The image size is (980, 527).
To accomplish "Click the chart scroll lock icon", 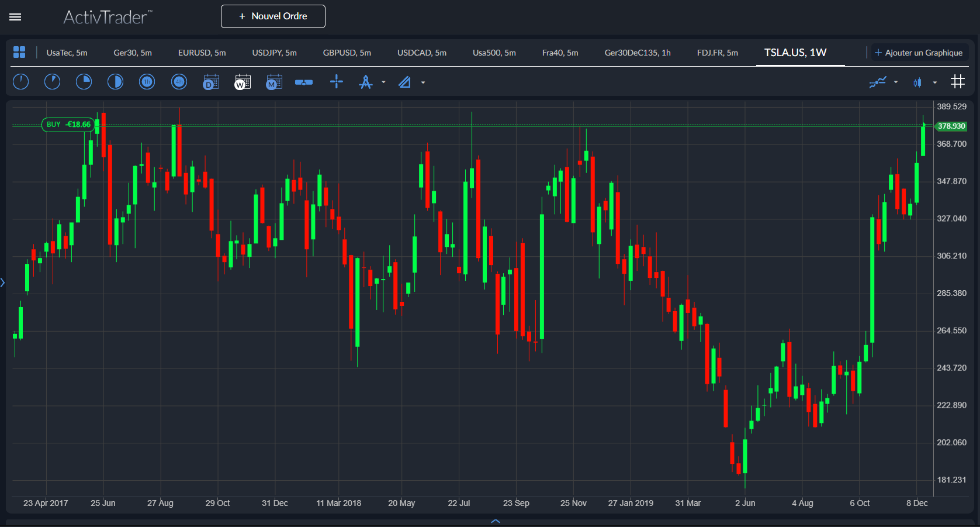I will click(x=304, y=82).
